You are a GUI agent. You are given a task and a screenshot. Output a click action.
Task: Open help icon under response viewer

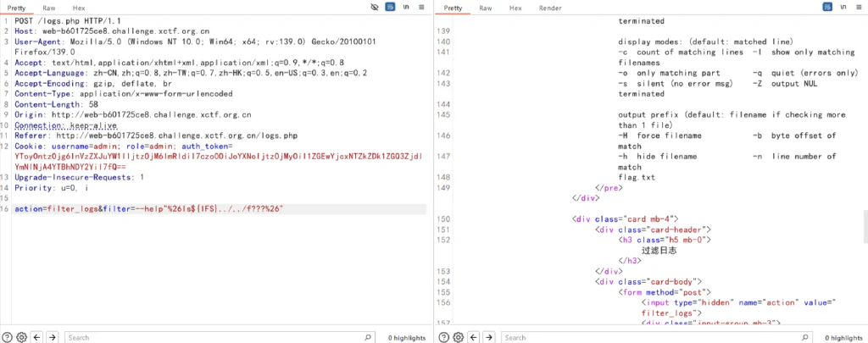[444, 337]
